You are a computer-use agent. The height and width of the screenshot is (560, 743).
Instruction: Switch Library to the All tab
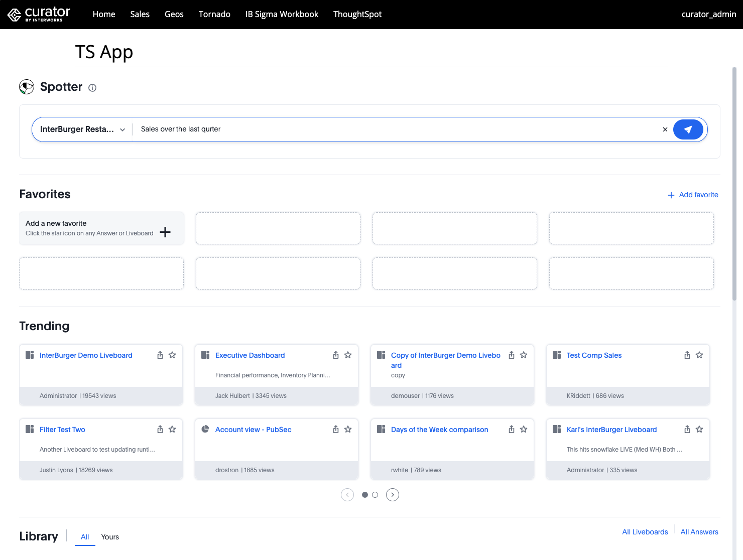(x=85, y=537)
